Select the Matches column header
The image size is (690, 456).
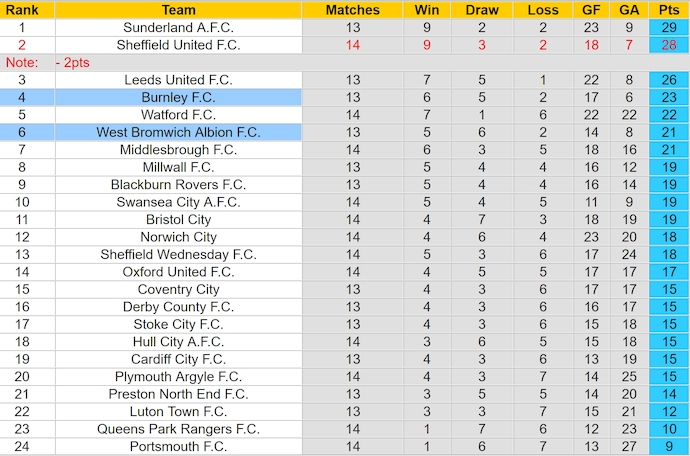pyautogui.click(x=353, y=10)
